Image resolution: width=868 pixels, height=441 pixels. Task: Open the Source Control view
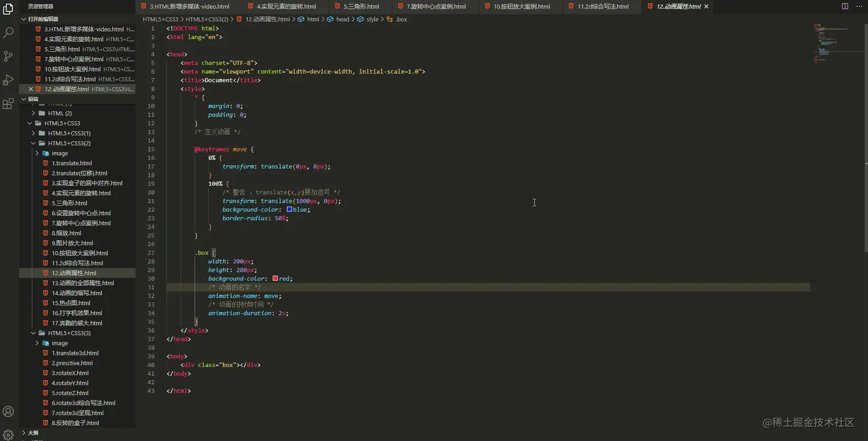pyautogui.click(x=8, y=56)
